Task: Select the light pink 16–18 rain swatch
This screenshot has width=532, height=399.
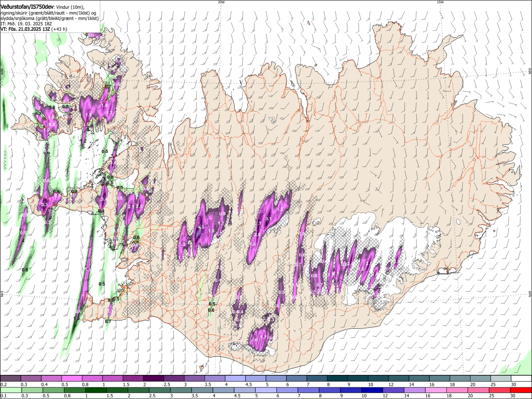Action: click(x=436, y=390)
